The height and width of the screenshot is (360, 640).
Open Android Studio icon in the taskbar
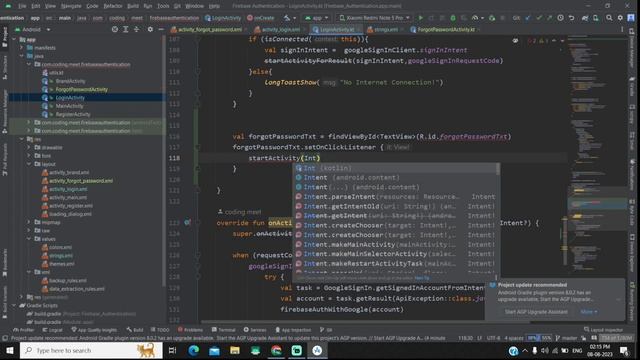pyautogui.click(x=317, y=350)
